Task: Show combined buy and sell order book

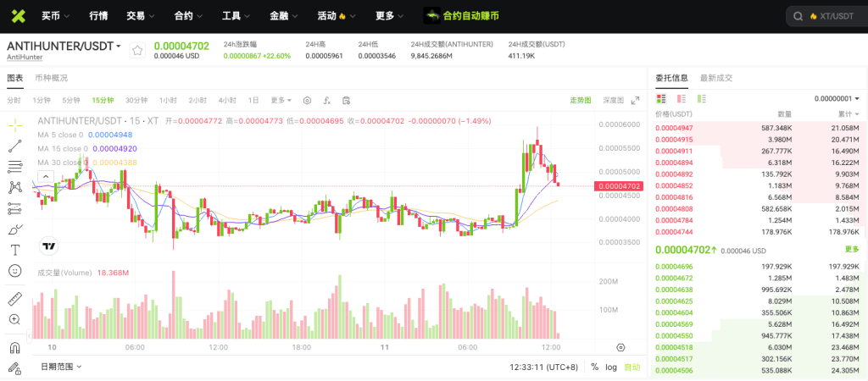Action: point(661,99)
